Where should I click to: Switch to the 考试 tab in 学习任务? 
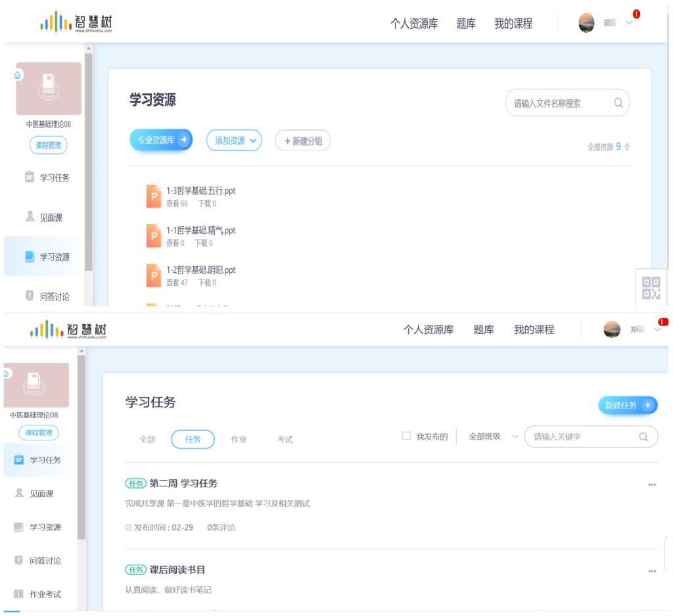click(285, 439)
